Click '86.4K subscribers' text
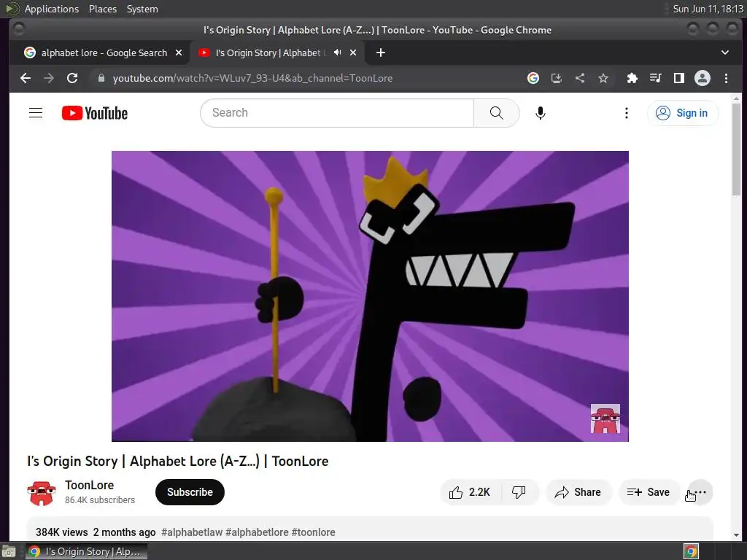Screen dimensions: 747x560 [100, 500]
